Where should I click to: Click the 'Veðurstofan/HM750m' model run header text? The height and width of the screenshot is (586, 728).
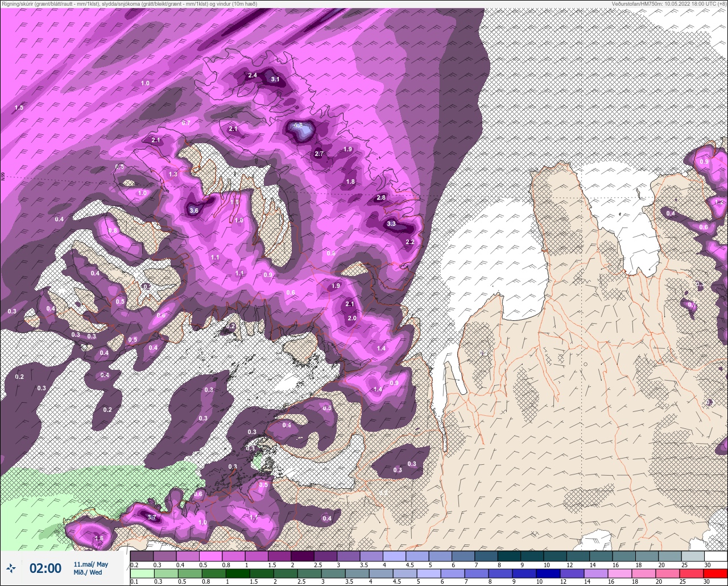click(669, 4)
